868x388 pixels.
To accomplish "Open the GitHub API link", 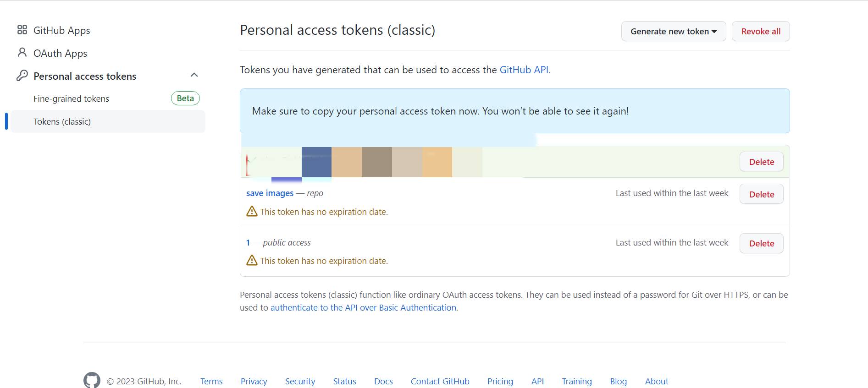I will pos(524,70).
